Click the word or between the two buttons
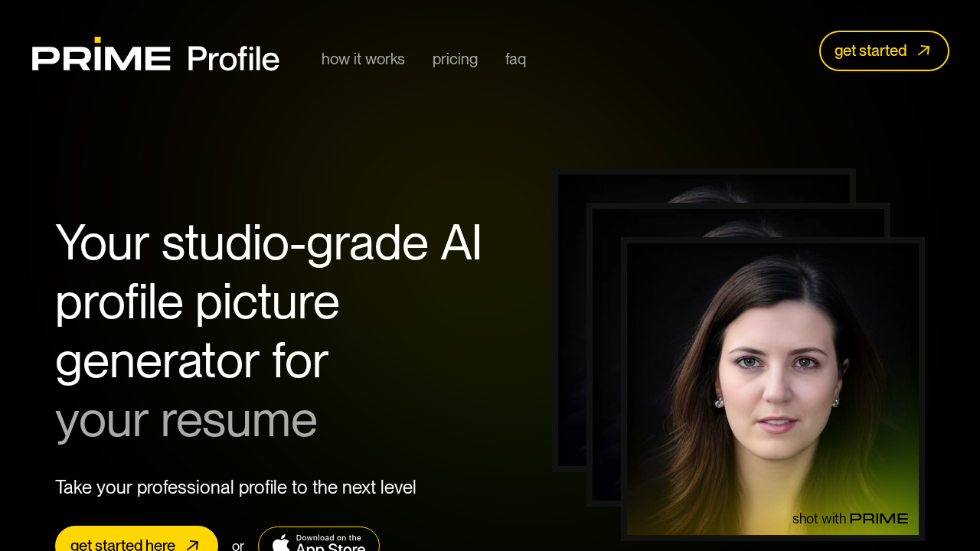980x551 pixels. coord(238,545)
